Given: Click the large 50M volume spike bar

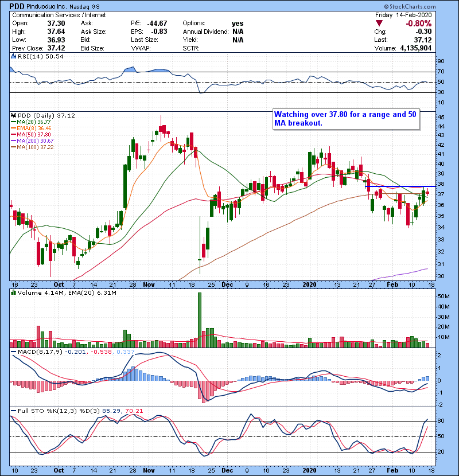Looking at the screenshot, I should (x=200, y=320).
